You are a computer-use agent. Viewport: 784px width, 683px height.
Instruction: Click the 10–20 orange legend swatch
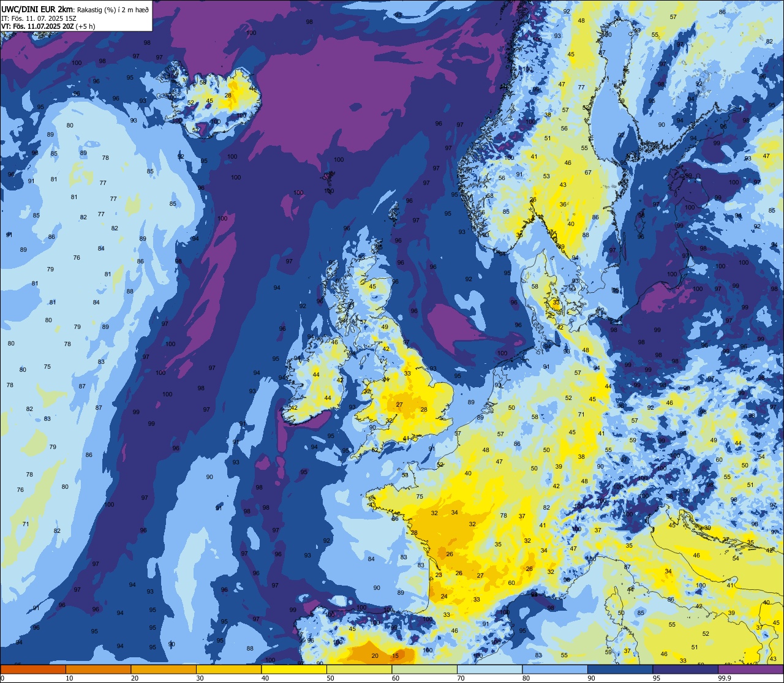coord(98,670)
